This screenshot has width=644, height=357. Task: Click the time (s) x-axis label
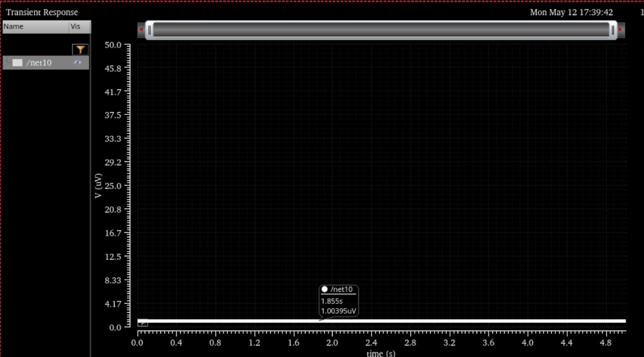[381, 353]
